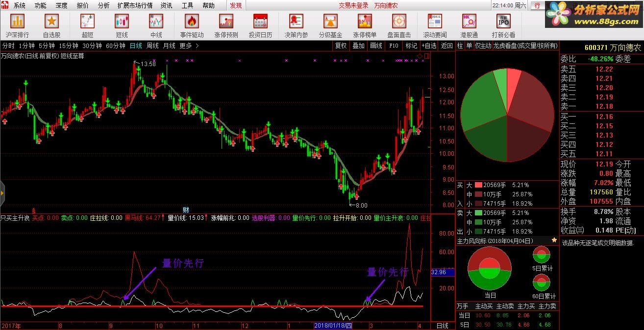Click the star icon beside 主力风向标
Image resolution: width=644 pixels, height=330 pixels.
point(554,240)
